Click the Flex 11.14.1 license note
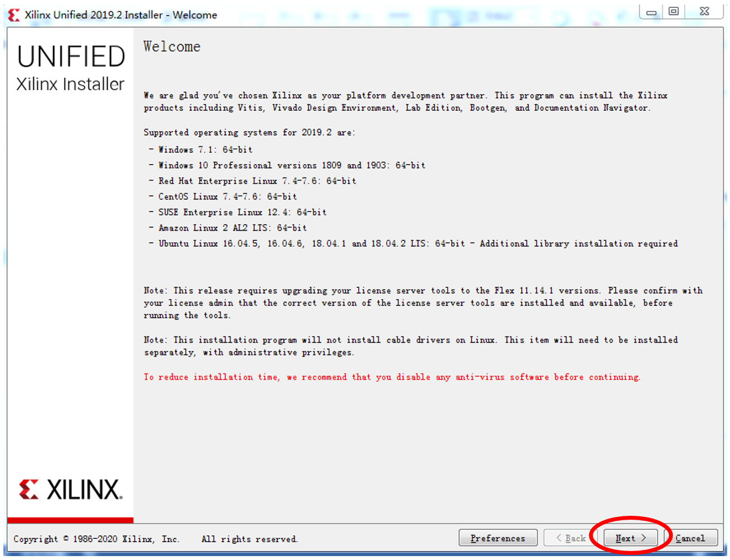Image resolution: width=730 pixels, height=560 pixels. click(423, 303)
